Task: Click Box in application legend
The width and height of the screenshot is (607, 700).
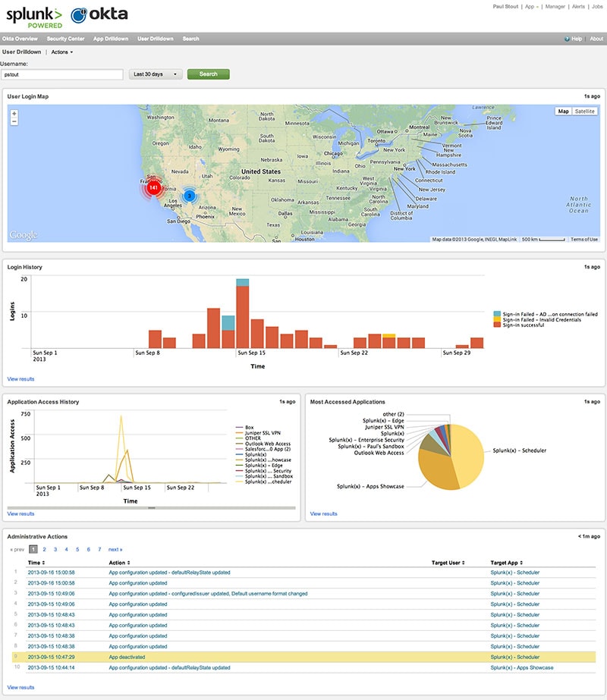Action: coord(249,428)
